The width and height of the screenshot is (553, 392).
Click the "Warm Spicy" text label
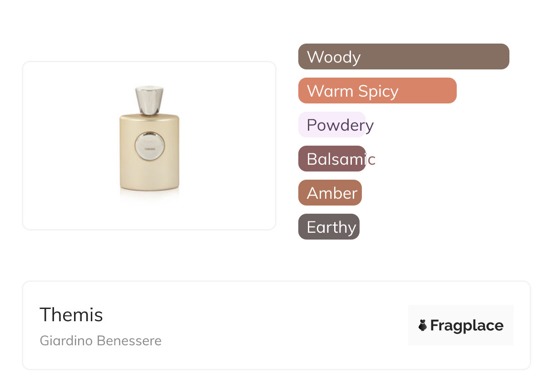(352, 91)
